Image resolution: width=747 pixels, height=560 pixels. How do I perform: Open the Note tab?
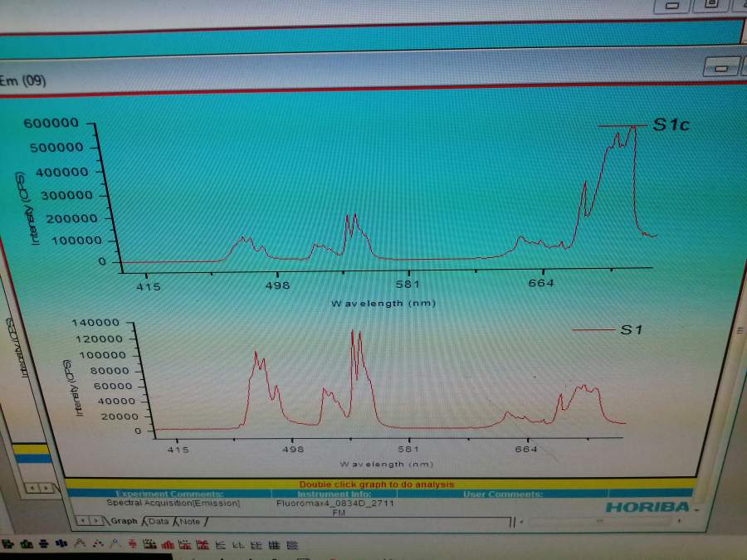pyautogui.click(x=190, y=522)
